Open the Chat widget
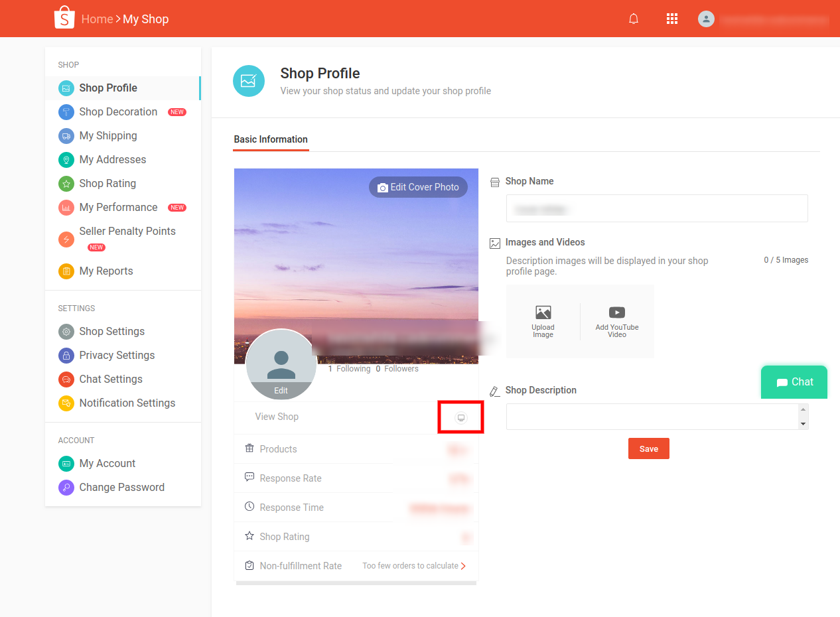The image size is (840, 617). click(794, 382)
